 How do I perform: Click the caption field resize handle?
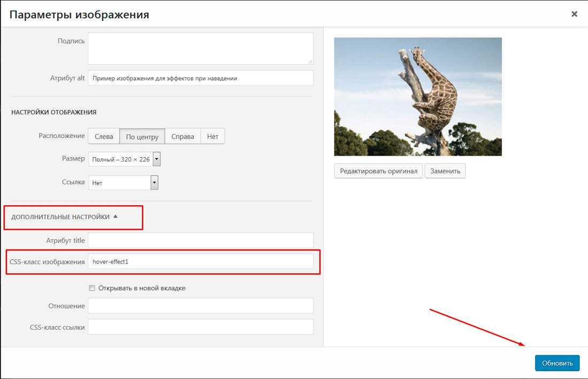click(310, 61)
